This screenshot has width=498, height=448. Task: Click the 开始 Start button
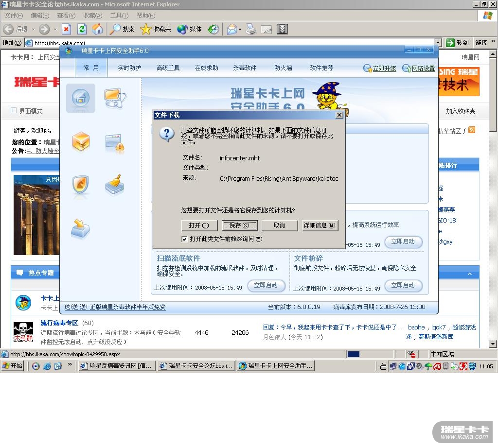pyautogui.click(x=12, y=366)
